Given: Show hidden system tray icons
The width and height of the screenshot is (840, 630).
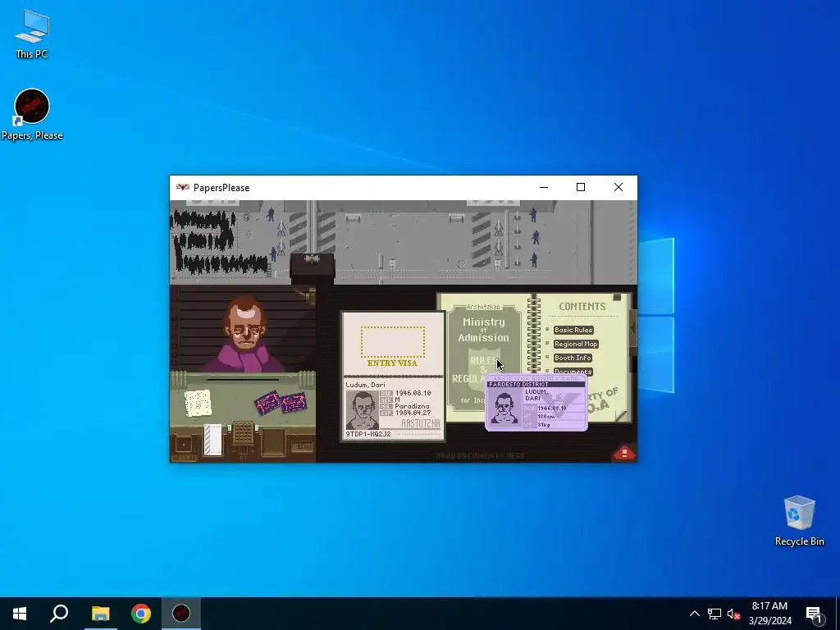Looking at the screenshot, I should tap(694, 614).
